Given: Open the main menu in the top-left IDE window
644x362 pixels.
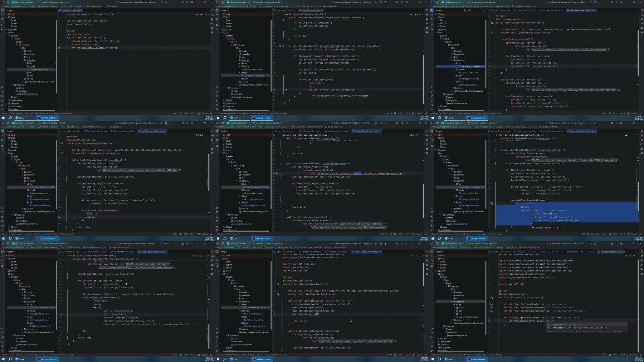Looking at the screenshot, I should tap(8, 2).
